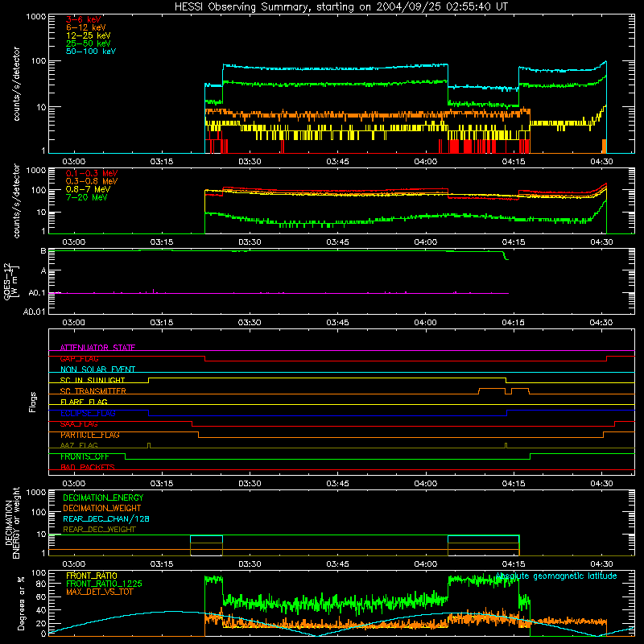Click the 0.8-7 MeV legend label
Viewport: 644px width, 644px height.
pos(89,189)
